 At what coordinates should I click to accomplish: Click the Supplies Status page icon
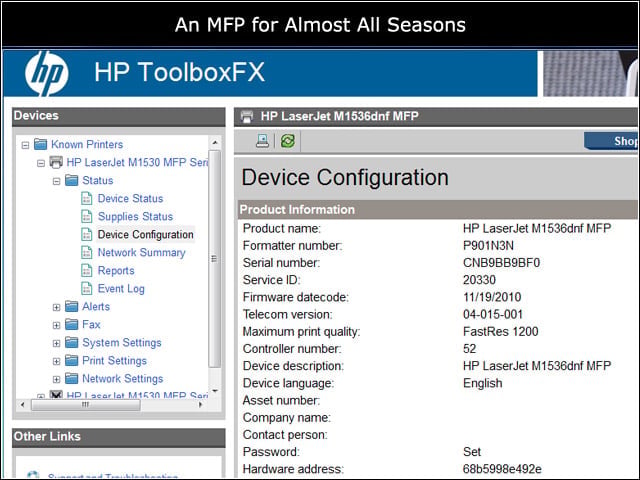(x=87, y=216)
